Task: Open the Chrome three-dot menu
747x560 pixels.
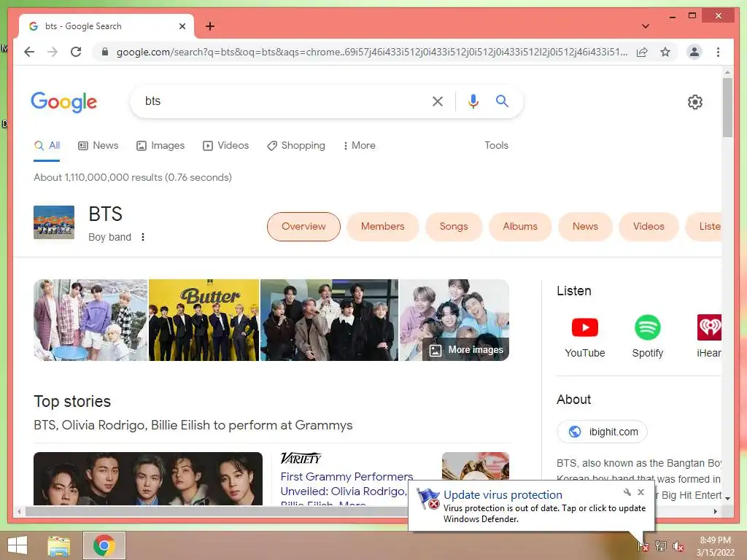Action: (718, 52)
